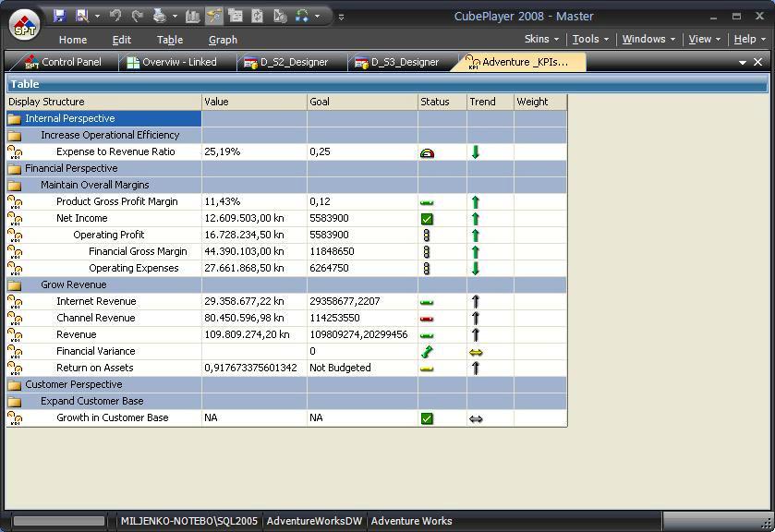Click the status bar progress indicator
Image resolution: width=775 pixels, height=532 pixels.
[59, 521]
